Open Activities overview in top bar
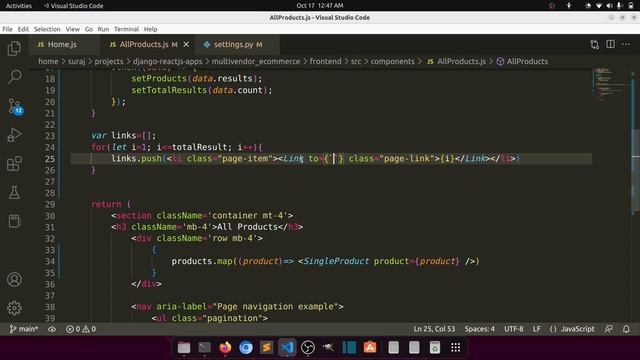The image size is (640, 360). click(18, 6)
